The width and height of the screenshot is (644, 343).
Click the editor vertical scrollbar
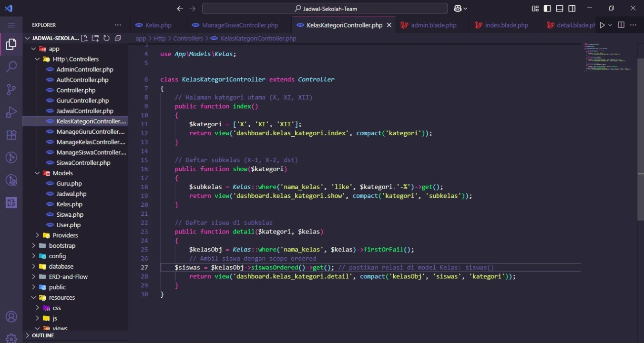click(640, 138)
